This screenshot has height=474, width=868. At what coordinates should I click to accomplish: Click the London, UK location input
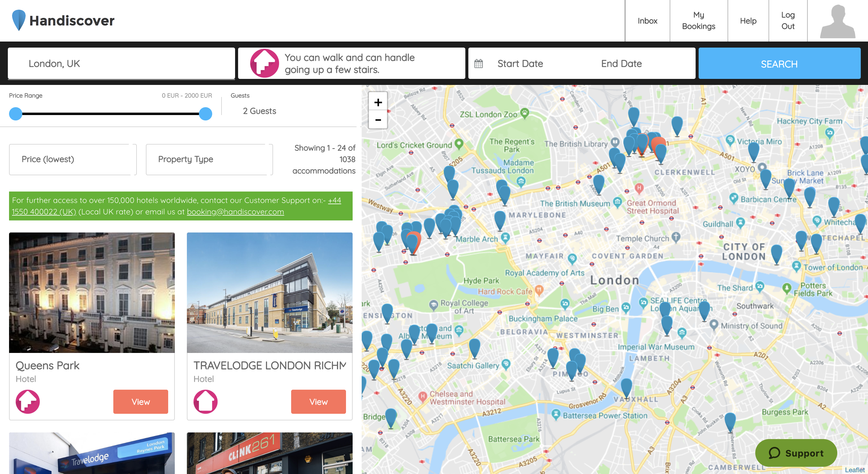pos(121,64)
